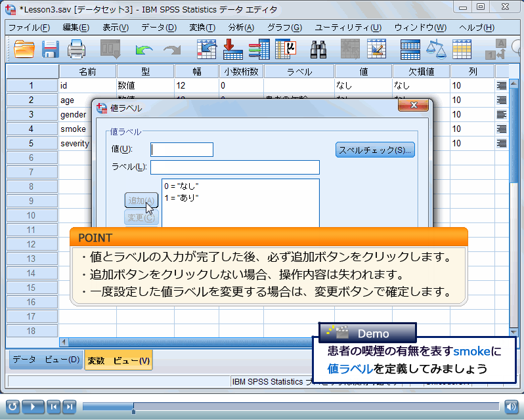Click the Weight cases scales icon
Screen dimensions: 524x420
pos(436,49)
